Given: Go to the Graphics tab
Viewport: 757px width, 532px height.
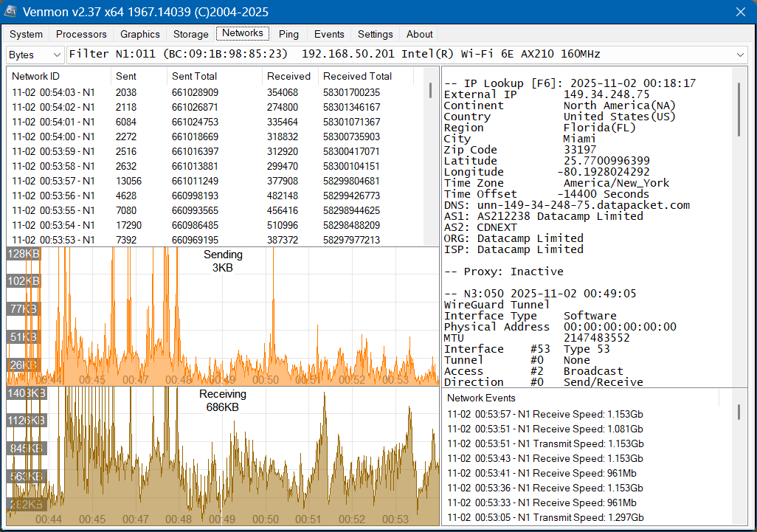Looking at the screenshot, I should coord(140,34).
